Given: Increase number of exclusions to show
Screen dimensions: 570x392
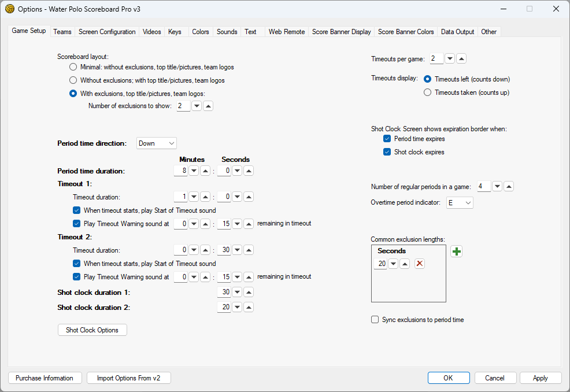Looking at the screenshot, I should point(208,106).
